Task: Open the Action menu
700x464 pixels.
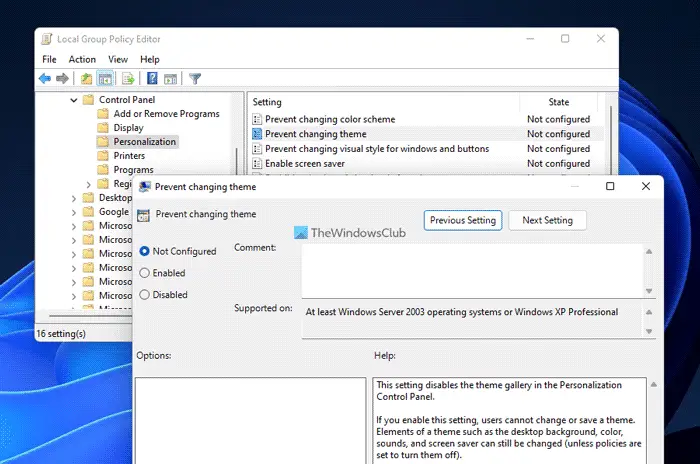Action: (82, 59)
